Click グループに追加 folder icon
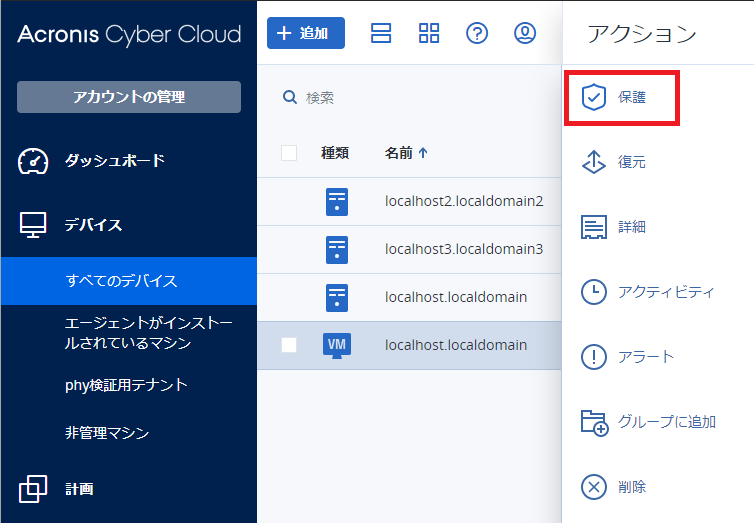 pyautogui.click(x=594, y=422)
